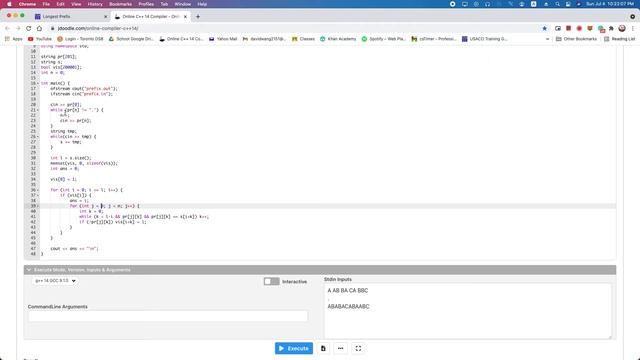
Task: Open the Chrome profile avatar
Action: click(x=622, y=28)
